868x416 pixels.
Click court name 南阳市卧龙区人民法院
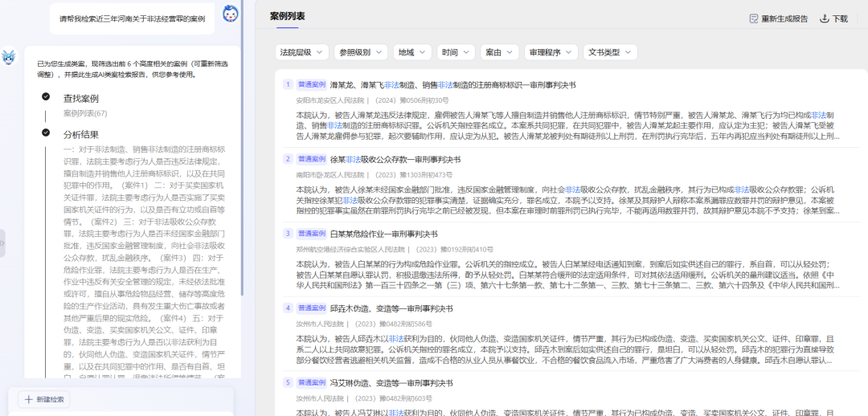pyautogui.click(x=330, y=175)
